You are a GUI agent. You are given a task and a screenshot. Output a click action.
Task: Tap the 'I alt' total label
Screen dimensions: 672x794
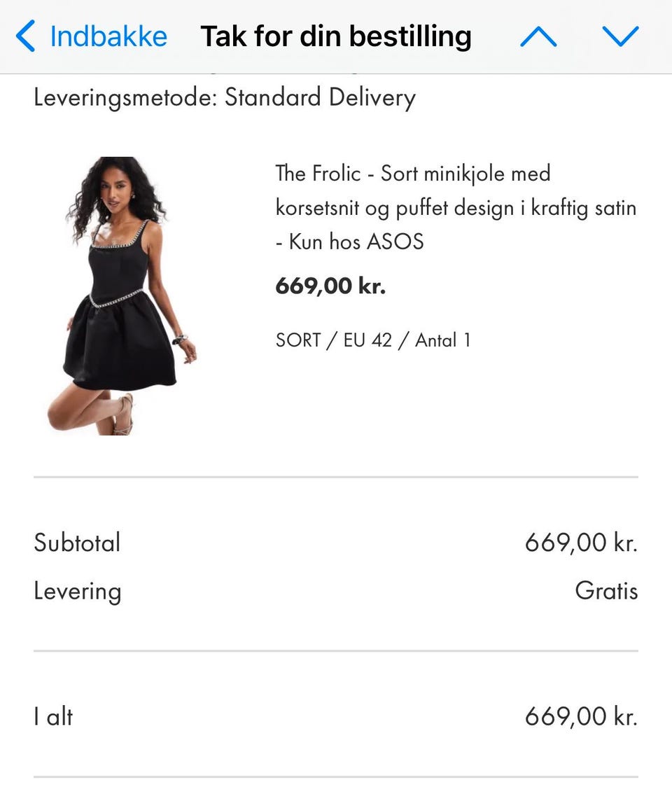[x=53, y=716]
